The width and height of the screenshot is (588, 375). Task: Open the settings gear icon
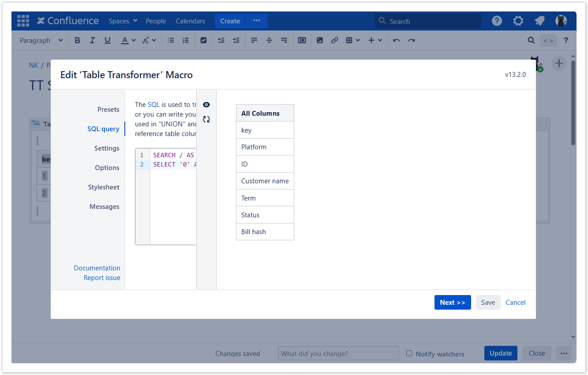(x=518, y=21)
